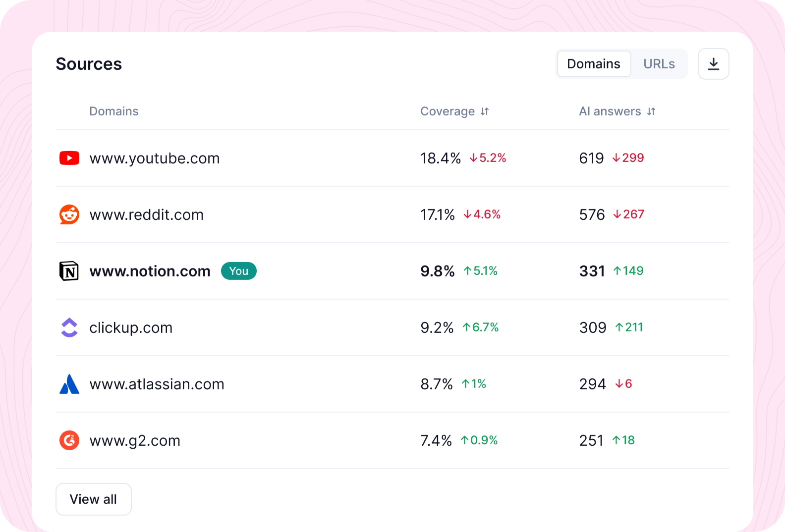Click YouTube AI answers value 619
This screenshot has height=532, width=785.
click(x=592, y=158)
